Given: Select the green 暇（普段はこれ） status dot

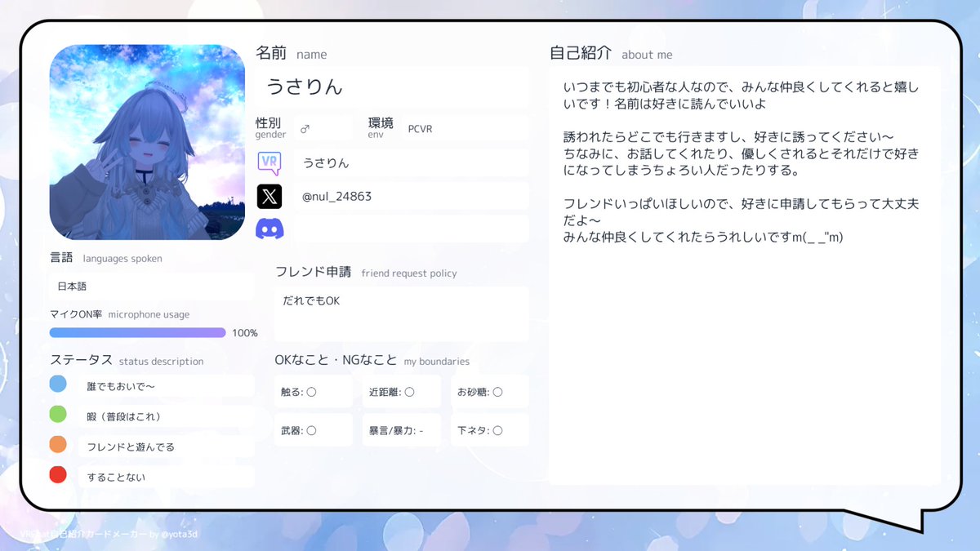Looking at the screenshot, I should coord(57,414).
